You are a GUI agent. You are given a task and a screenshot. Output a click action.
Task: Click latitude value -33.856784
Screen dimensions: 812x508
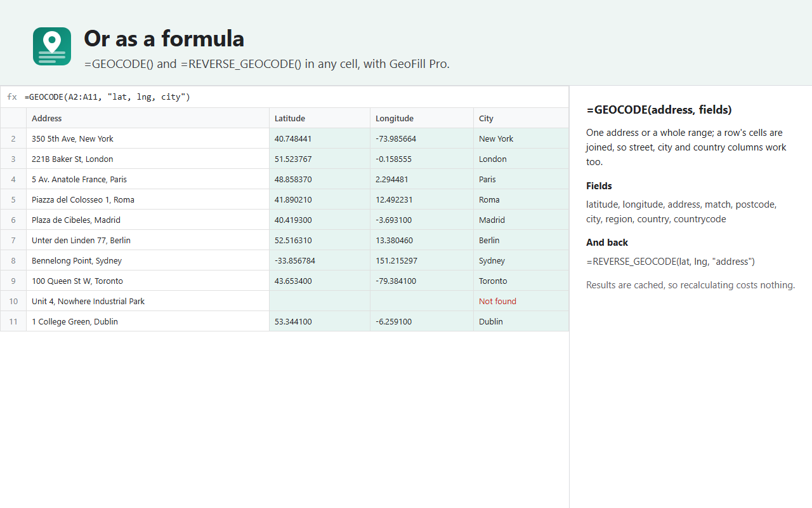pos(320,260)
